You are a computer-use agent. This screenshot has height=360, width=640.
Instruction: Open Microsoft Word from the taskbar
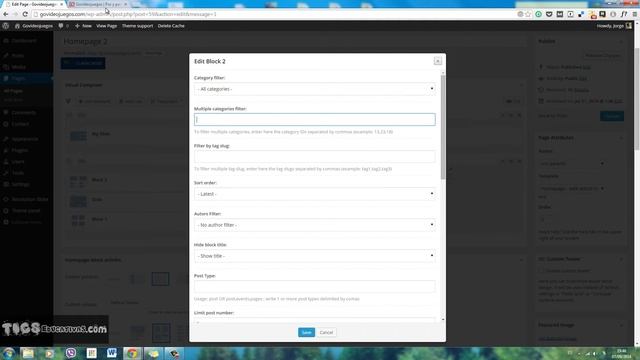pos(111,353)
